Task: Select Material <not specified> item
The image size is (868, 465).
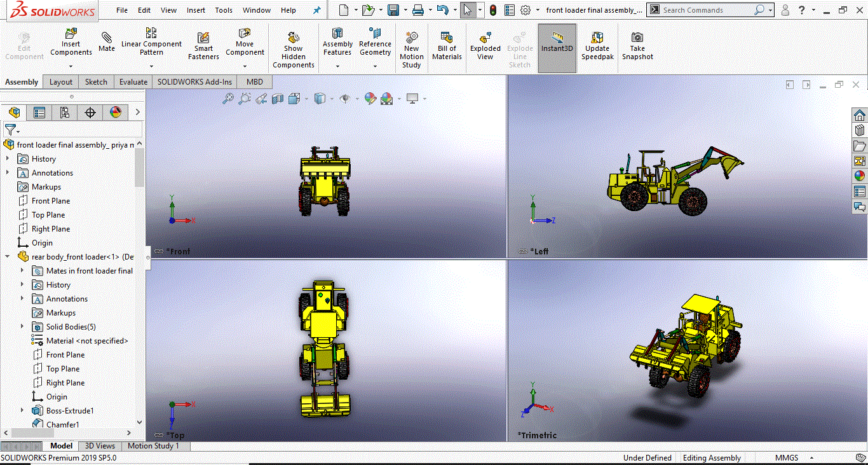Action: pyautogui.click(x=87, y=341)
